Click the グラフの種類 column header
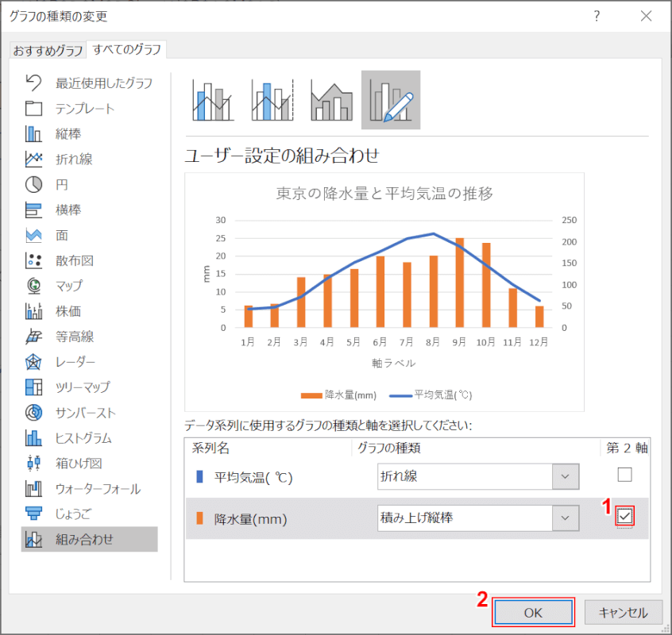The height and width of the screenshot is (635, 672). tap(388, 448)
